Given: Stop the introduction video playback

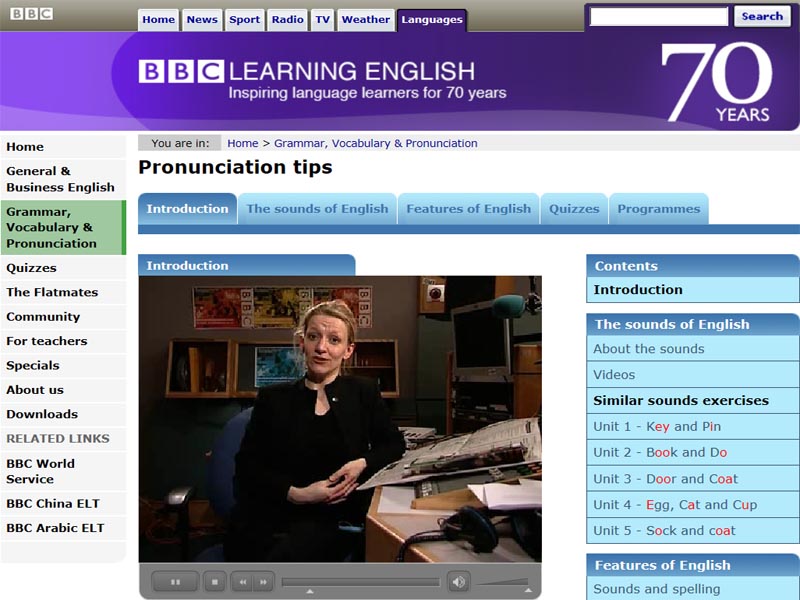Looking at the screenshot, I should [215, 582].
